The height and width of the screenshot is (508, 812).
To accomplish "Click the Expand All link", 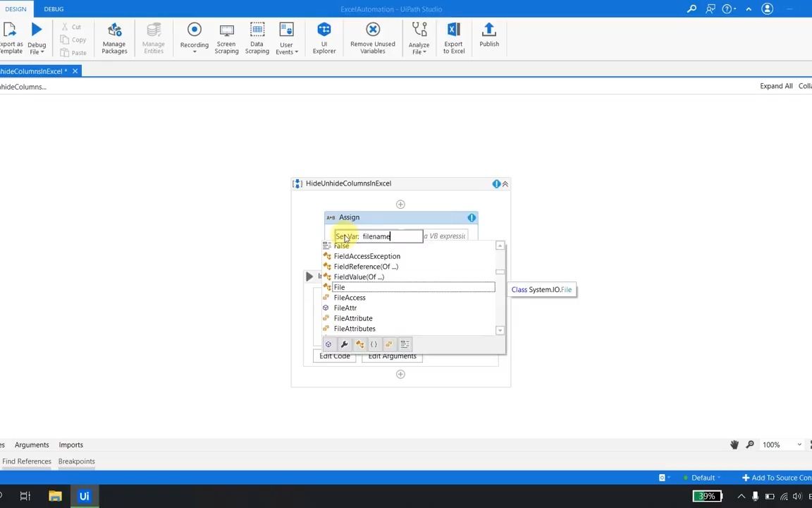I will 776,85.
